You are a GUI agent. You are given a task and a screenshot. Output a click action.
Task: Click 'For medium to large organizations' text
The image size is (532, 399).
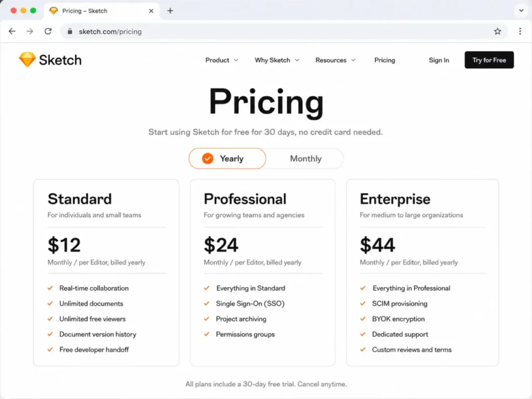[x=411, y=215]
